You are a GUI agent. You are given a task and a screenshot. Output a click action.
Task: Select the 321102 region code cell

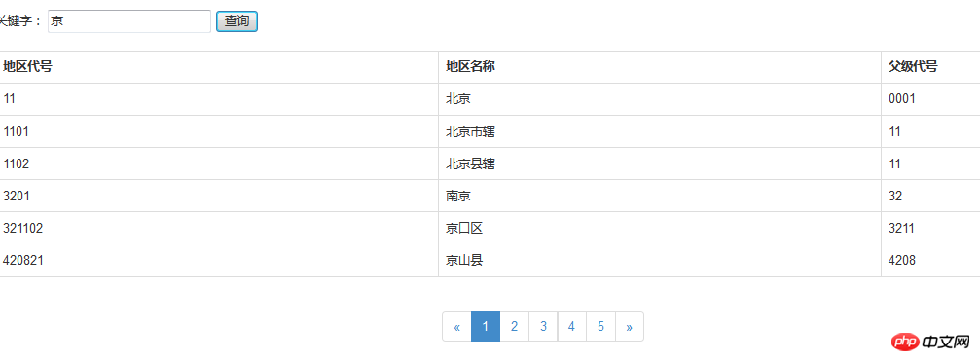click(219, 229)
